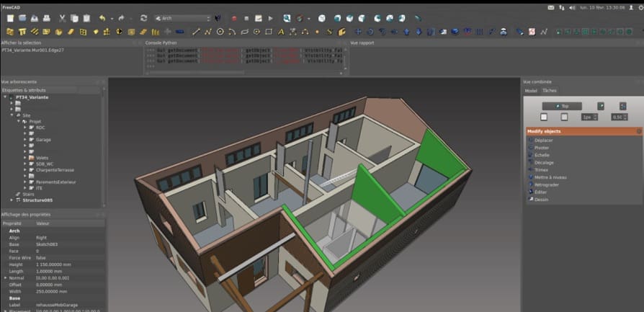Click the Undo arrow icon

[102, 18]
